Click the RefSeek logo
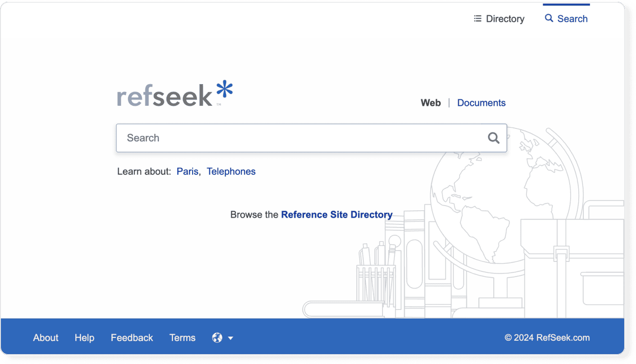This screenshot has width=636, height=364. pos(175,94)
